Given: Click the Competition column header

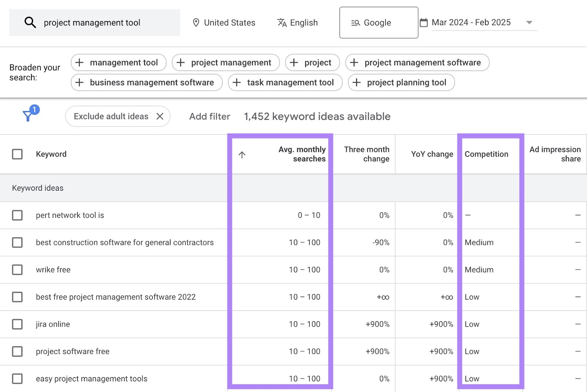Looking at the screenshot, I should 486,154.
